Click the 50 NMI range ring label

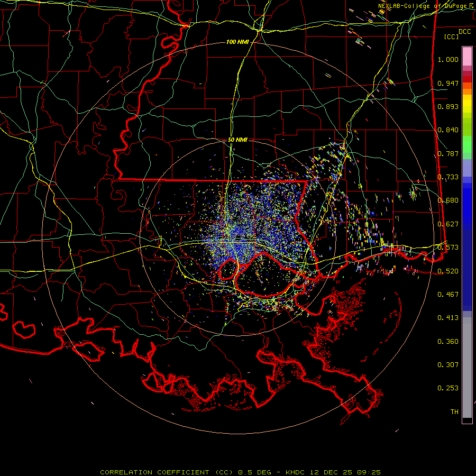pyautogui.click(x=237, y=140)
